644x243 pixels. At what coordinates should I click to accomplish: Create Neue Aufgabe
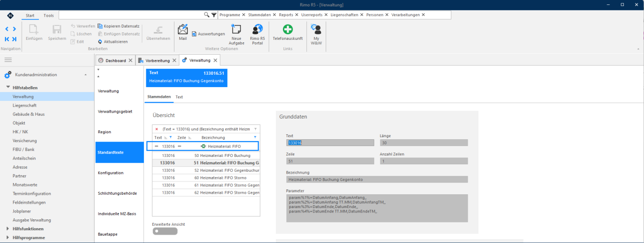pos(236,33)
